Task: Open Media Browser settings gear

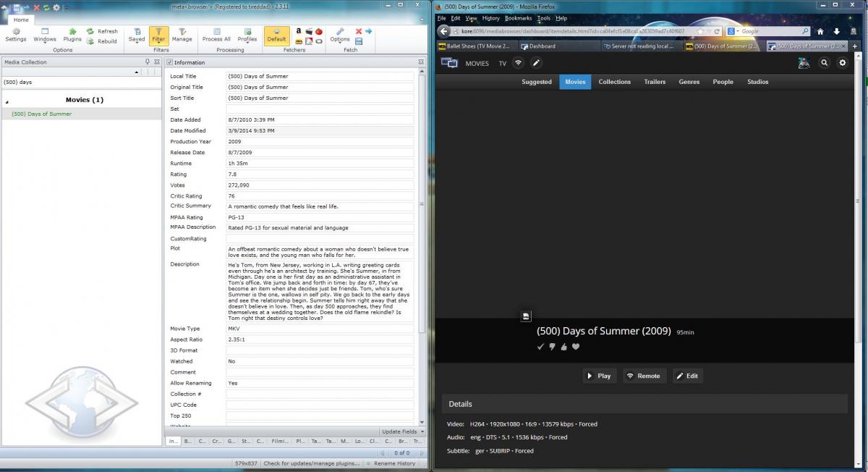Action: pos(842,63)
